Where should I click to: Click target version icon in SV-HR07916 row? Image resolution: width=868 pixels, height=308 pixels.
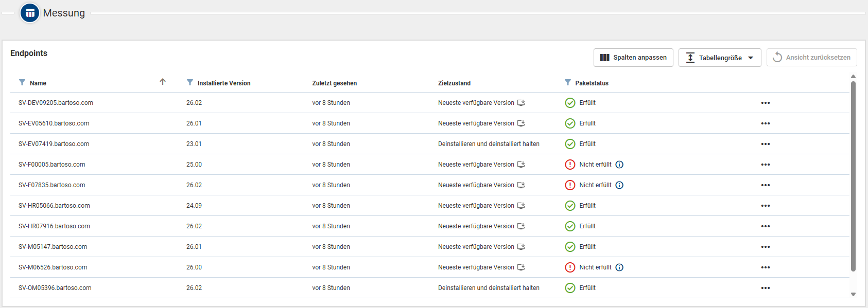(521, 226)
